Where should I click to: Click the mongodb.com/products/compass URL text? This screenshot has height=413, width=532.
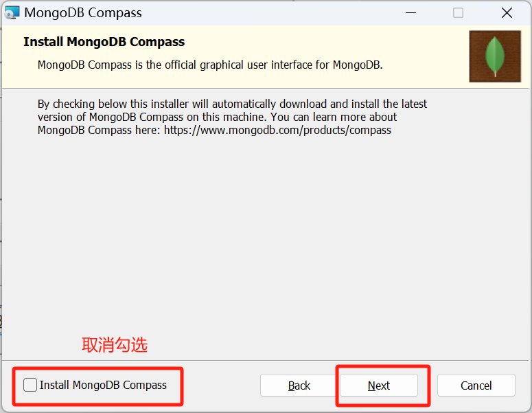(277, 130)
